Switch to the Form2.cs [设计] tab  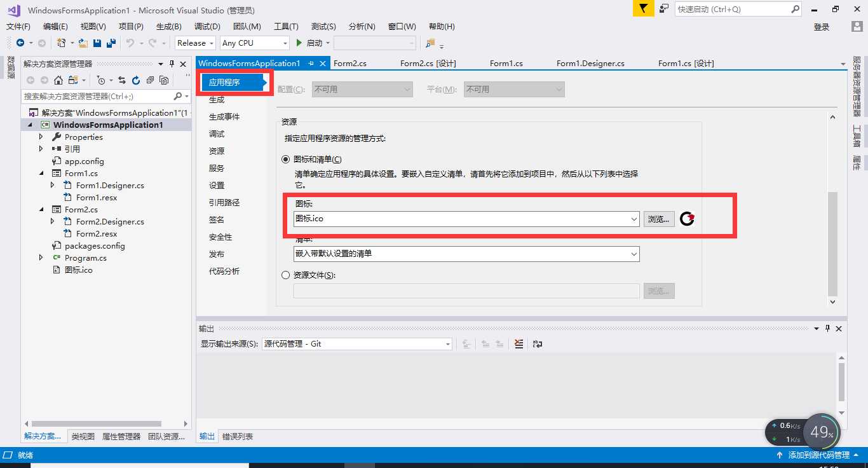[x=428, y=63]
